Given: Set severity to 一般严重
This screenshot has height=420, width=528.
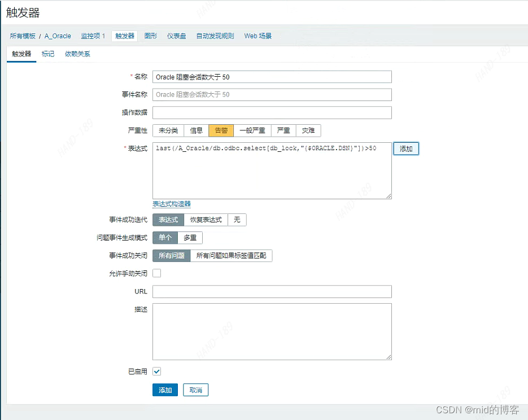Looking at the screenshot, I should tap(252, 130).
